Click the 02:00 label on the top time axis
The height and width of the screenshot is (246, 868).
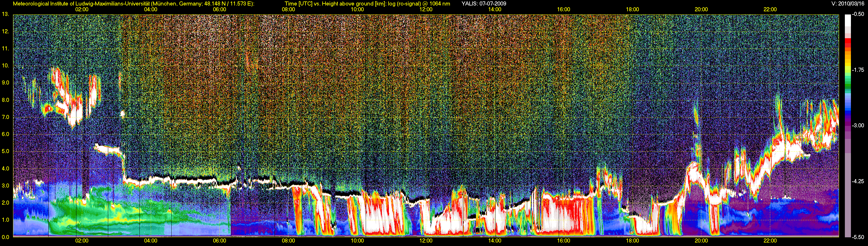[x=82, y=10]
